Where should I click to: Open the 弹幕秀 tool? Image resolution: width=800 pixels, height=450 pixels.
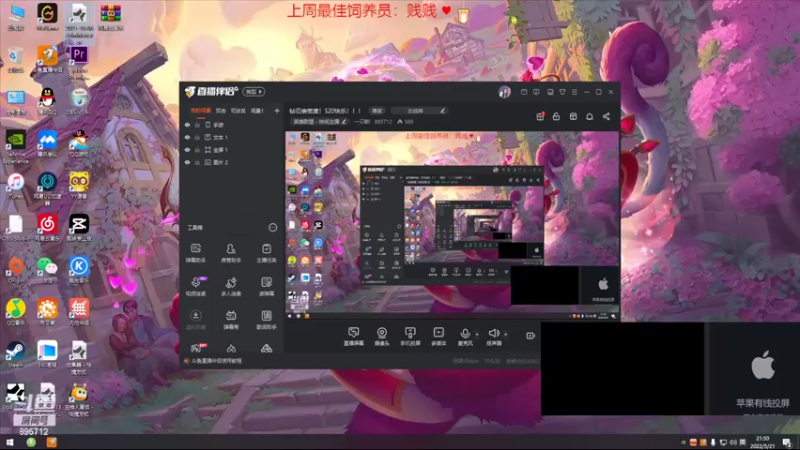pyautogui.click(x=231, y=320)
